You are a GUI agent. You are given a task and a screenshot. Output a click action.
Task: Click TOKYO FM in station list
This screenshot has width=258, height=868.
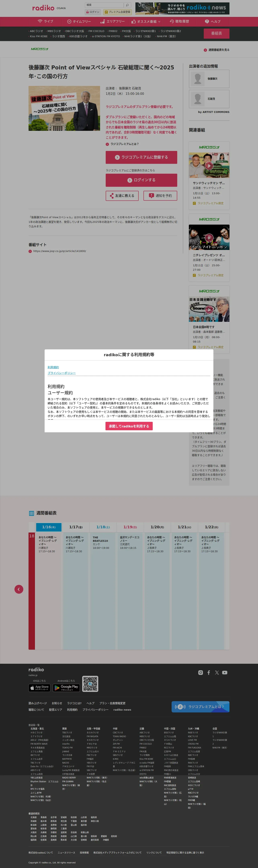click(x=67, y=748)
